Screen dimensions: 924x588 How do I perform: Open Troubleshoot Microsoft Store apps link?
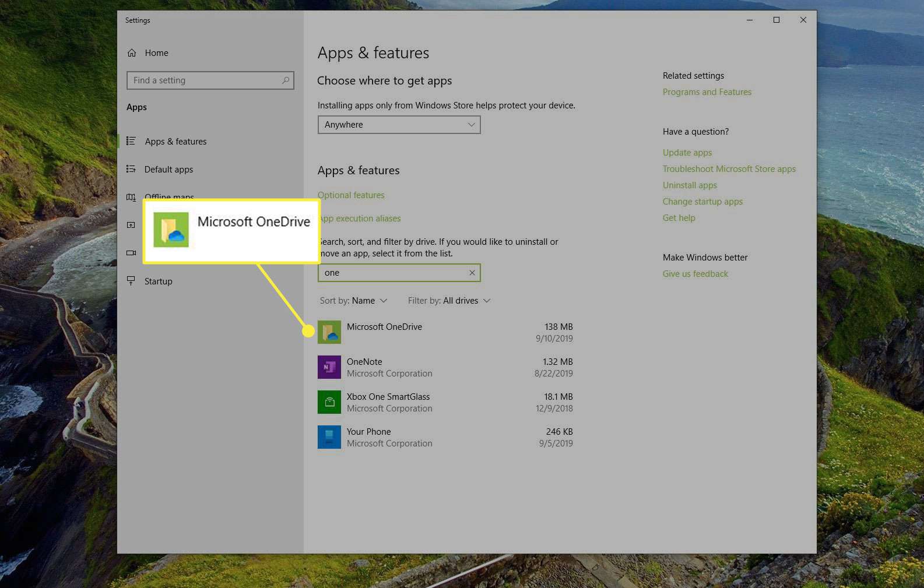(x=729, y=169)
